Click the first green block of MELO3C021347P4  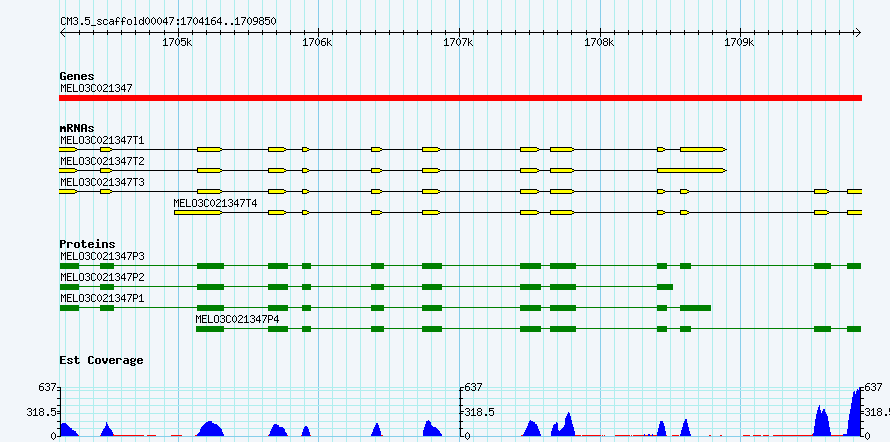(x=210, y=329)
